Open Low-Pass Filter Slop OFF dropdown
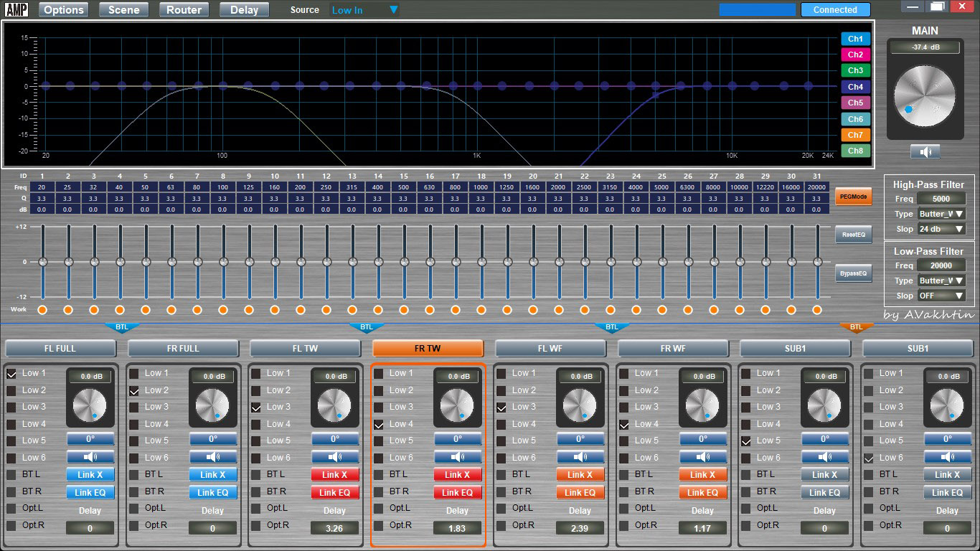Screen dimensions: 980x551 coord(941,296)
